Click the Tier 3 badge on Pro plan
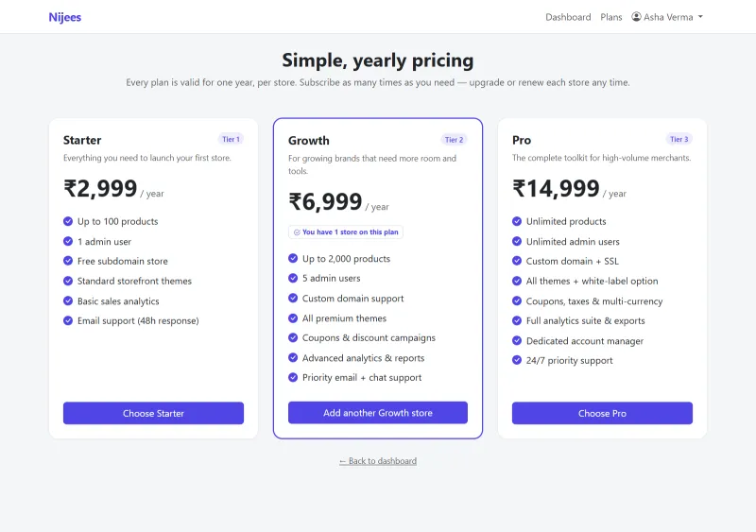 pos(679,140)
